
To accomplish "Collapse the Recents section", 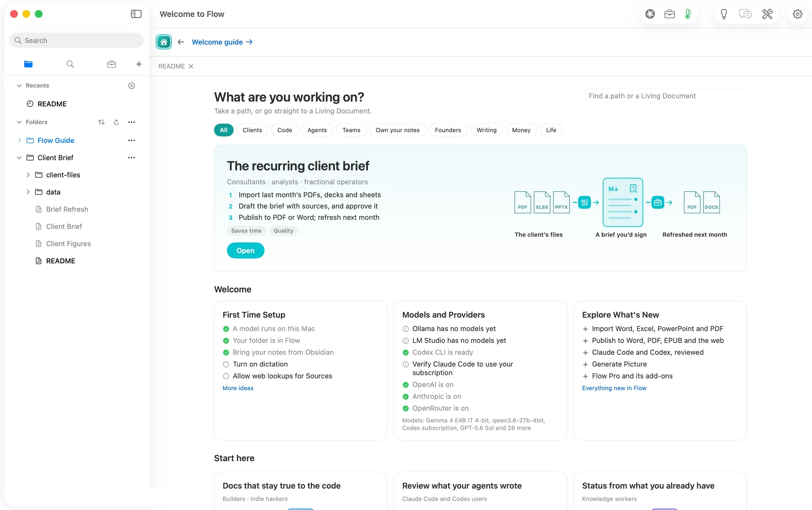I will [19, 86].
